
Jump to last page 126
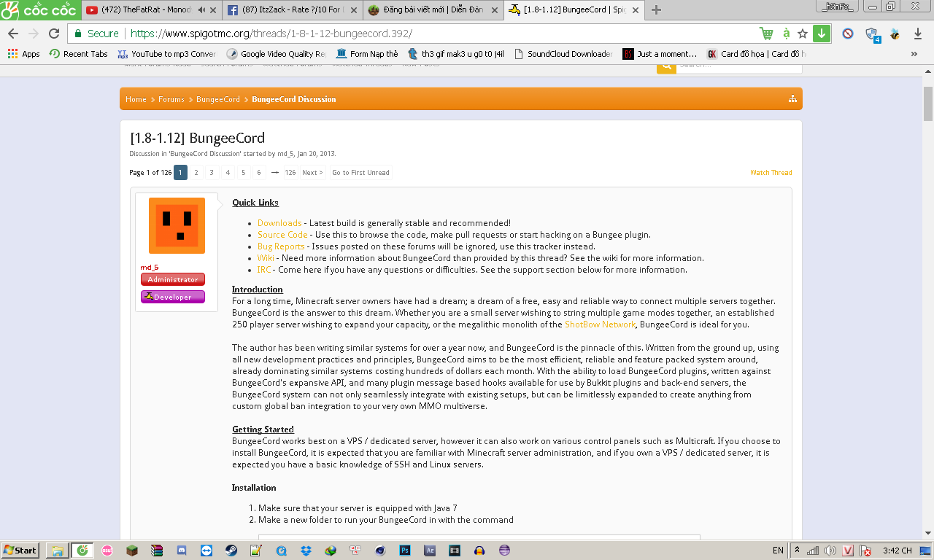290,173
